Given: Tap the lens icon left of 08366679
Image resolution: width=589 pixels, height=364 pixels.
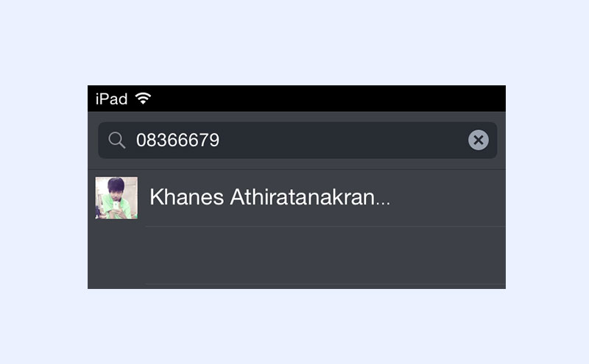Looking at the screenshot, I should tap(116, 140).
